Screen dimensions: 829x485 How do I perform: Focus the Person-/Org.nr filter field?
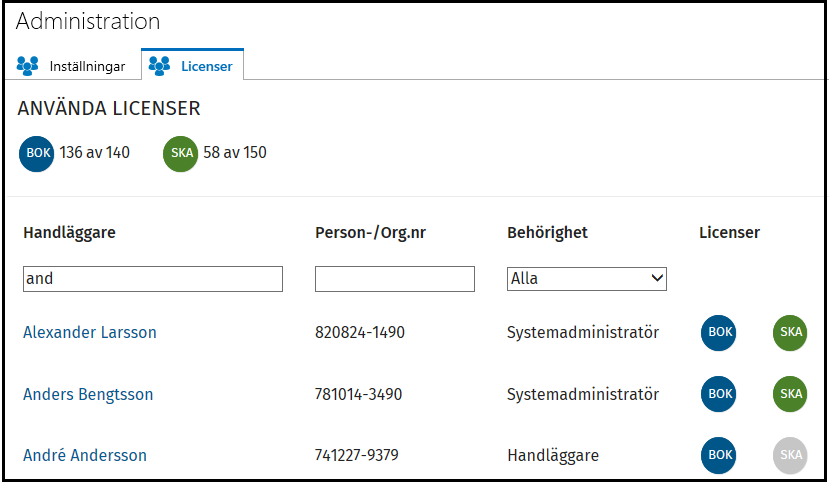coord(395,279)
